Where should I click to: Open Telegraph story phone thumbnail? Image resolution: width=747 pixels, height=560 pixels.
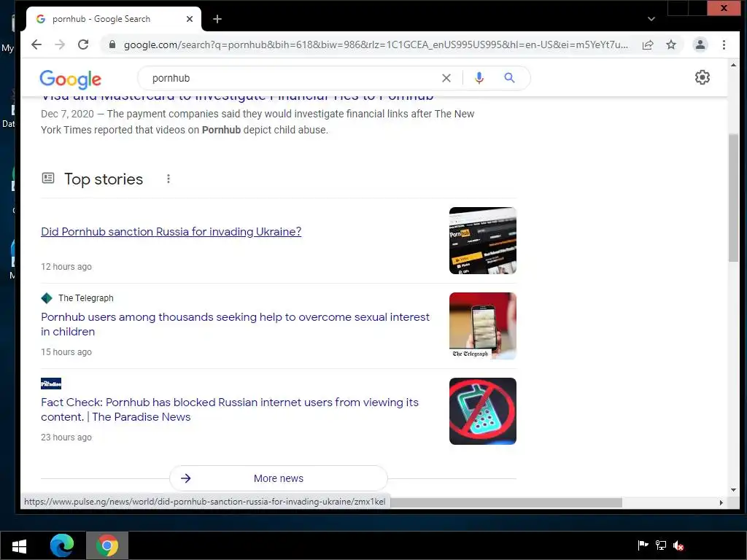483,326
